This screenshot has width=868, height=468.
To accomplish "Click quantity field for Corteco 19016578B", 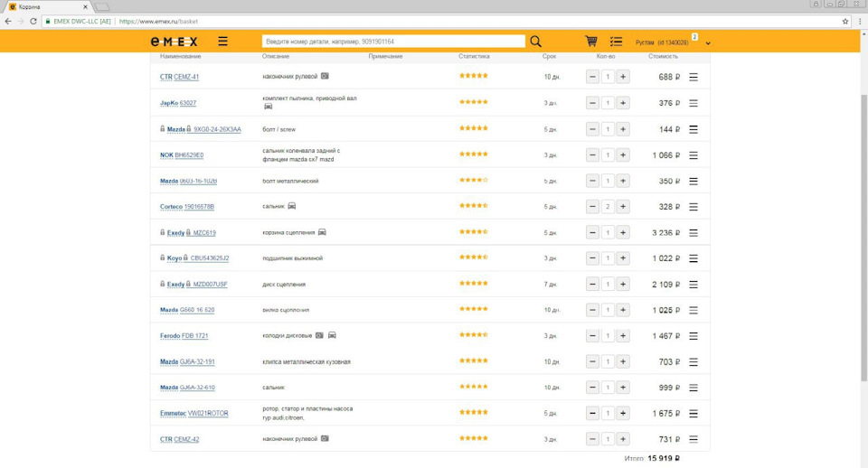I will click(608, 207).
